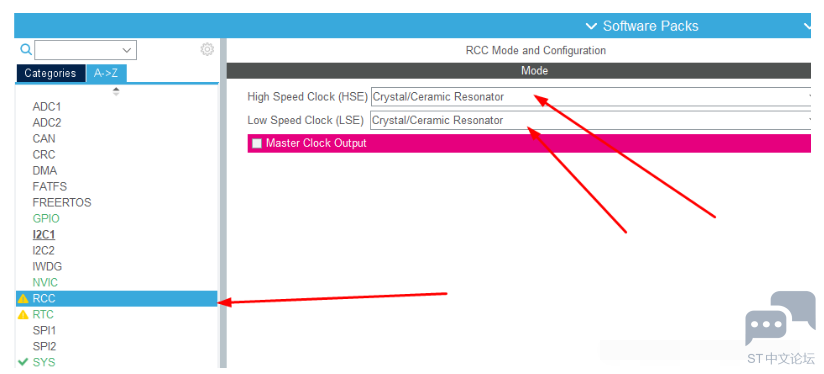
Task: Select SPI1 in the peripheral list
Action: pos(44,330)
